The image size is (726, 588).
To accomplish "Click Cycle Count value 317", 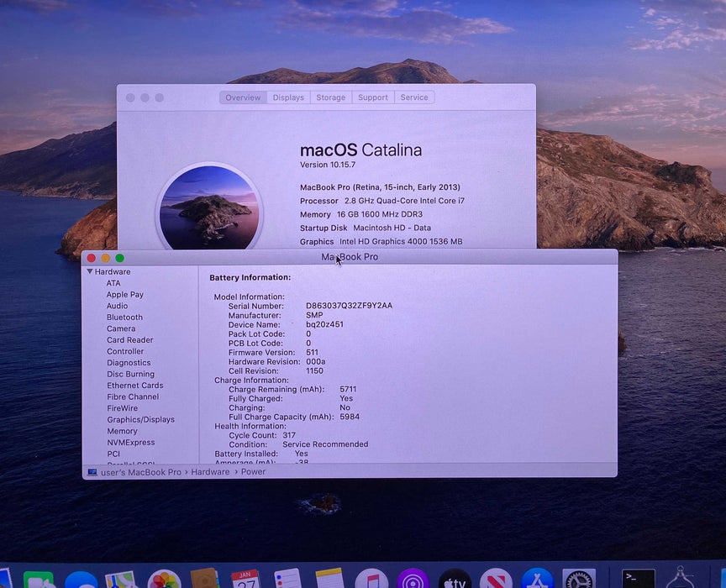I will 289,435.
